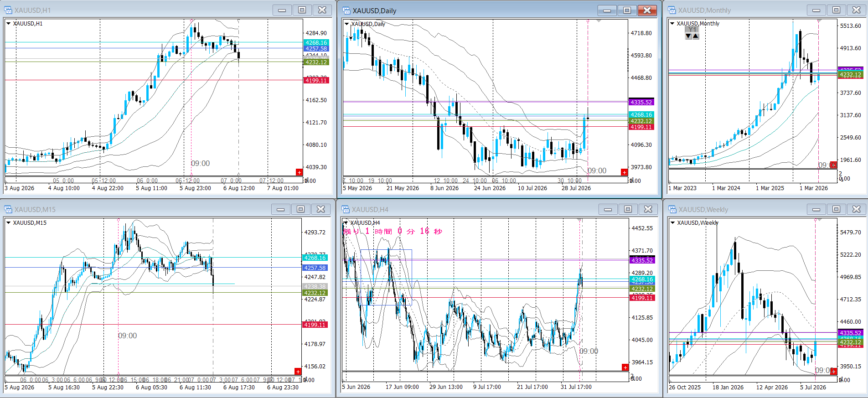The image size is (868, 398).
Task: Click the '1 Mar 2026' date label in Monthly chart
Action: (x=814, y=188)
